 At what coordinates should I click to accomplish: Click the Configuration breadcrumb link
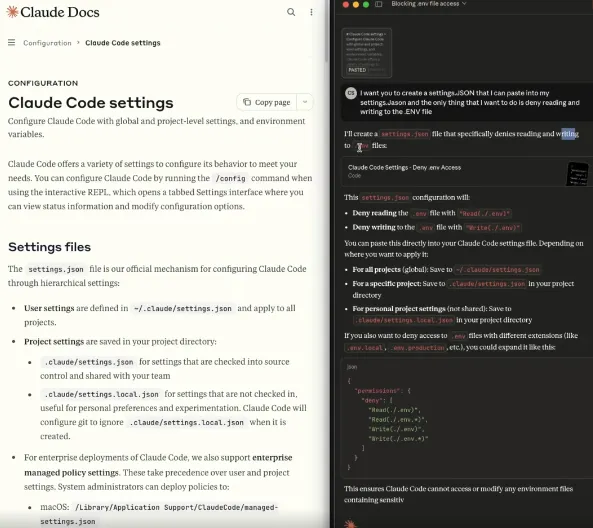tap(47, 43)
